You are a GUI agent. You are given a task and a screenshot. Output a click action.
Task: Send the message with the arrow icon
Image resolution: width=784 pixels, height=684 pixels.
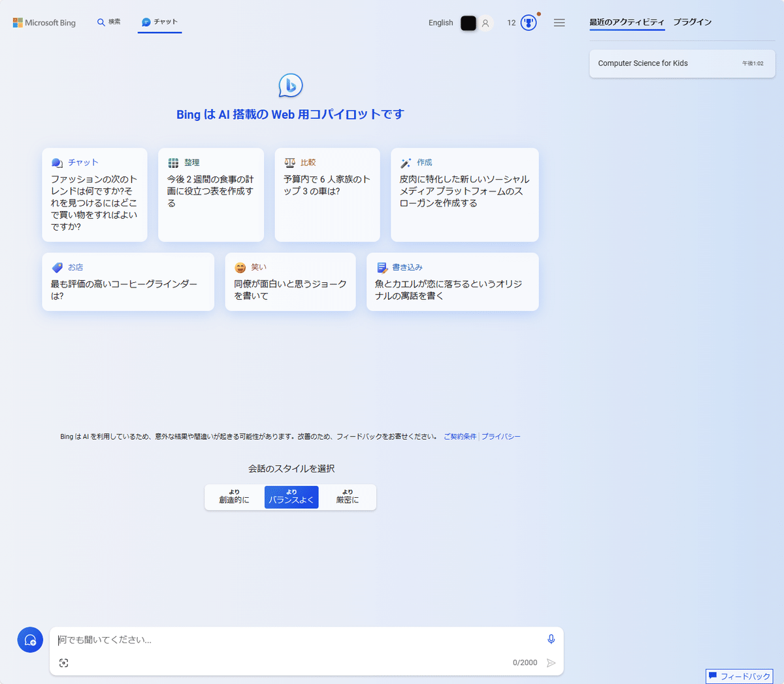(551, 663)
